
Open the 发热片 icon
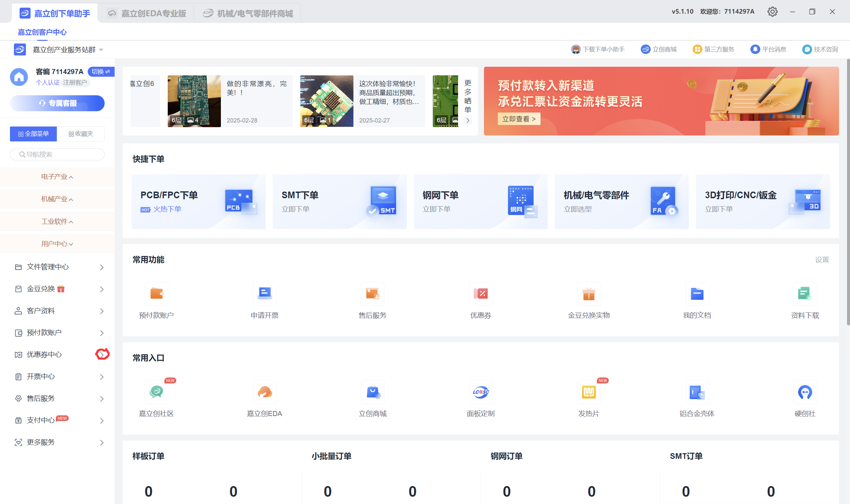coord(588,392)
